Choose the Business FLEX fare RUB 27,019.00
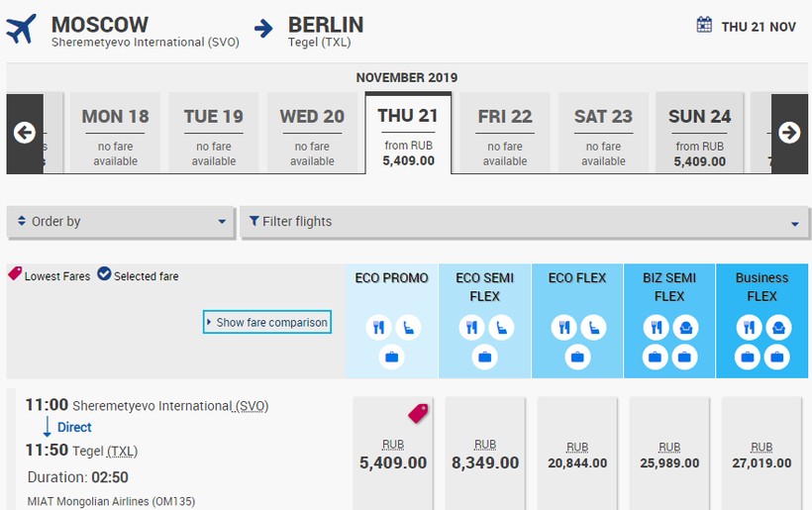812x510 pixels. (761, 455)
